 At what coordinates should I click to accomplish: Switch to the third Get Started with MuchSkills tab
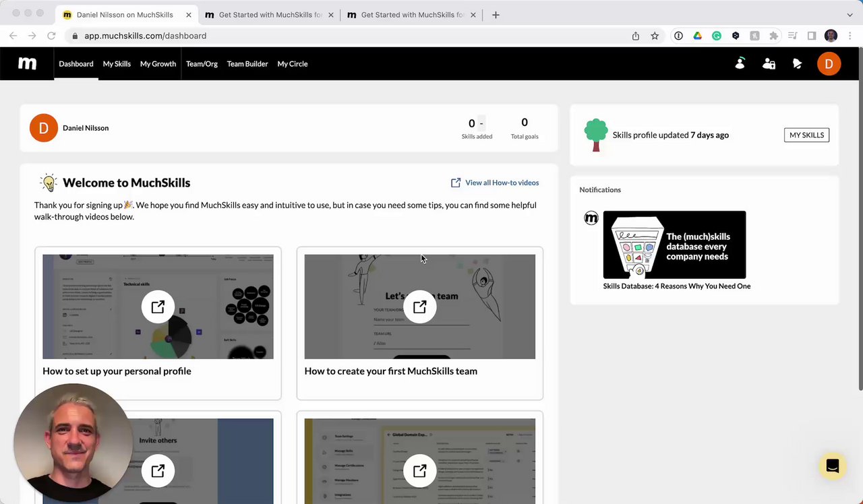[411, 15]
